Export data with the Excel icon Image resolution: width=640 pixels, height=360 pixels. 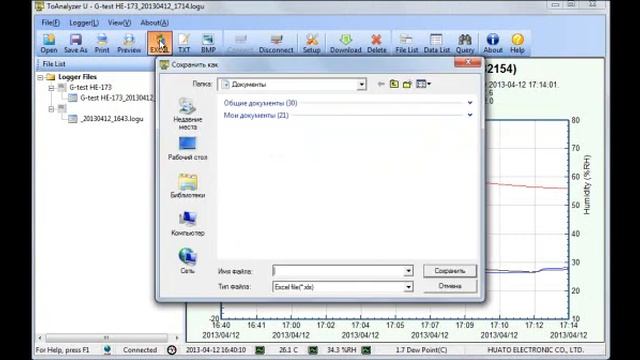(x=160, y=43)
